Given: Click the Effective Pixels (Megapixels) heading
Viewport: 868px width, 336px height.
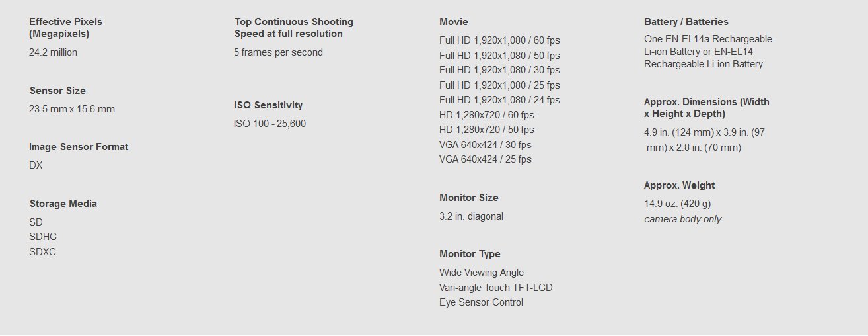Looking at the screenshot, I should point(65,27).
